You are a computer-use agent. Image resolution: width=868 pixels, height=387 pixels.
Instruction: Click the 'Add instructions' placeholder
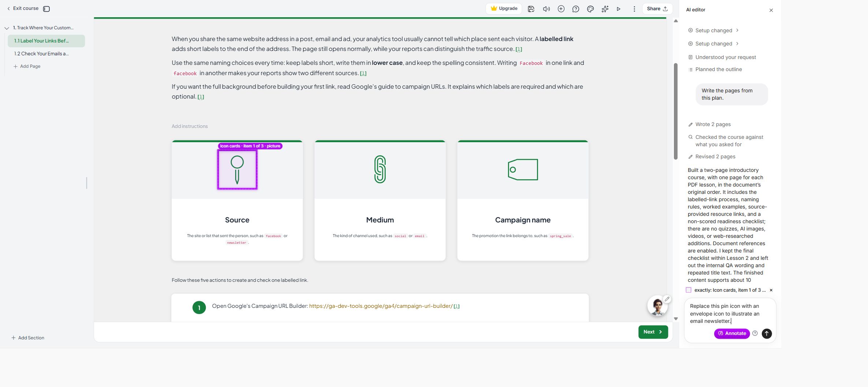[x=190, y=126]
